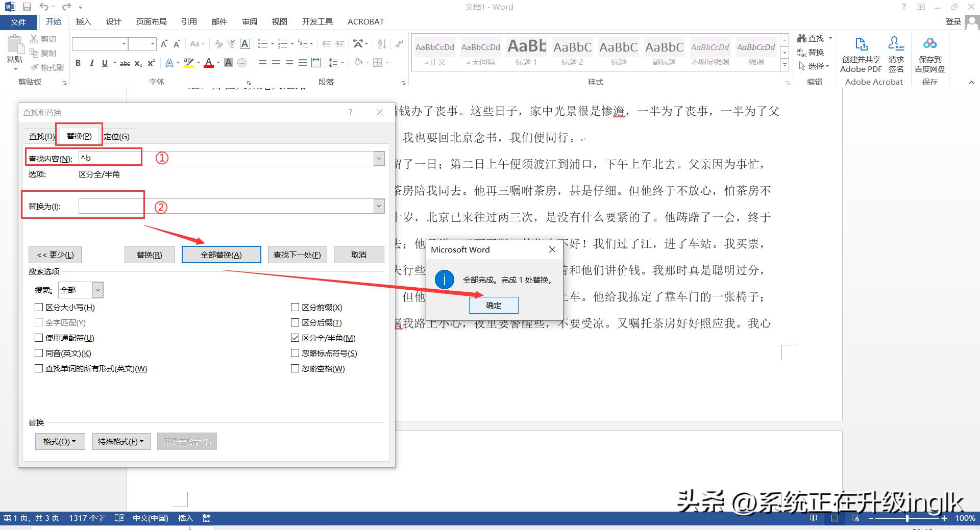
Task: Align text right
Action: (289, 63)
